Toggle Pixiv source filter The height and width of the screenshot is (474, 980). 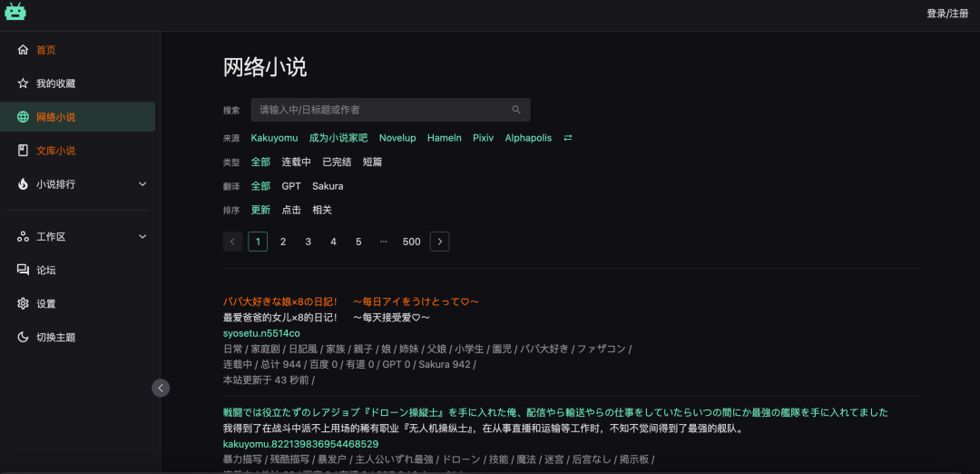(483, 138)
